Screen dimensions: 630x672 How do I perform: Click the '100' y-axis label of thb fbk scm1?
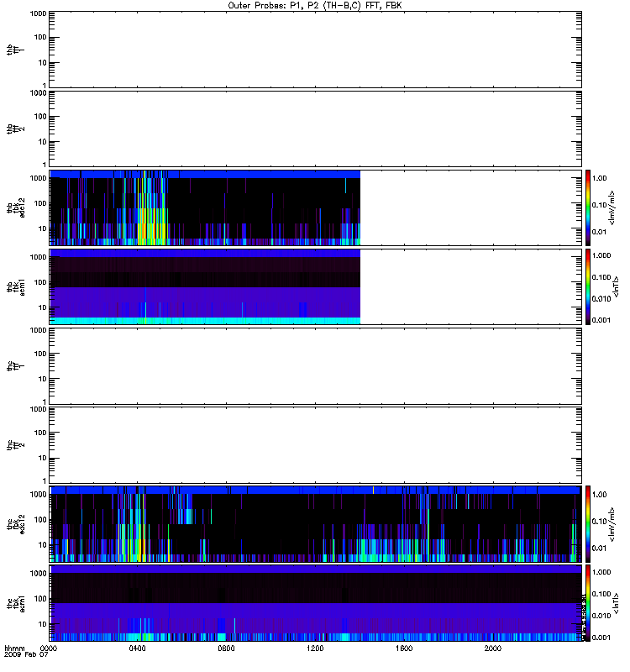pyautogui.click(x=40, y=282)
